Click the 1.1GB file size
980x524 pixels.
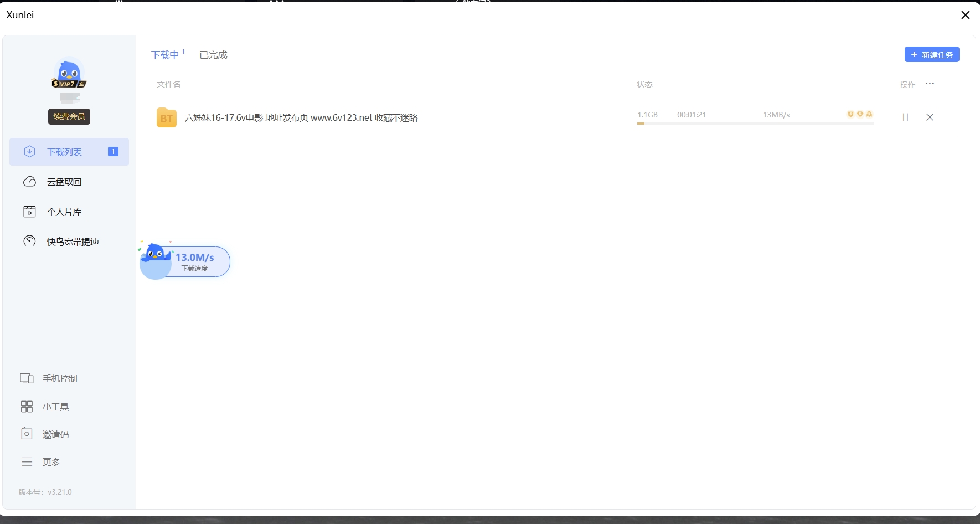coord(647,115)
